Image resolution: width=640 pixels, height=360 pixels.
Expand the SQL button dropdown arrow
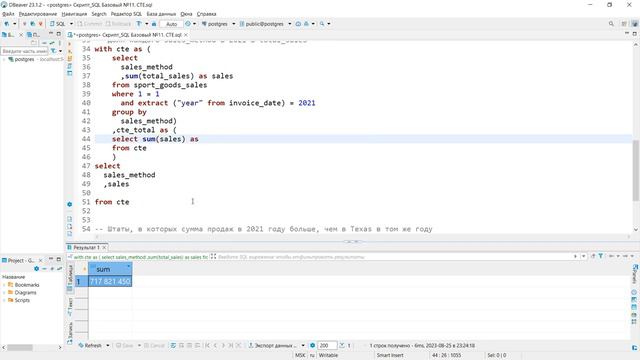click(71, 24)
